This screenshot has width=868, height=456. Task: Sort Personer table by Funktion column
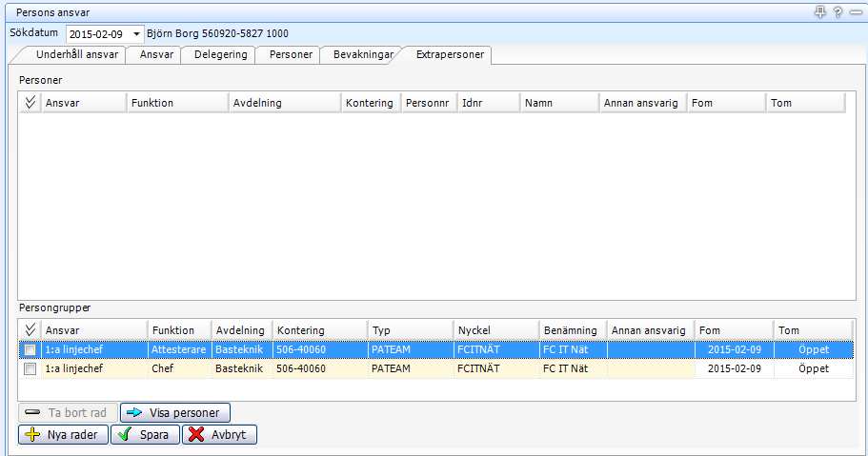point(177,103)
